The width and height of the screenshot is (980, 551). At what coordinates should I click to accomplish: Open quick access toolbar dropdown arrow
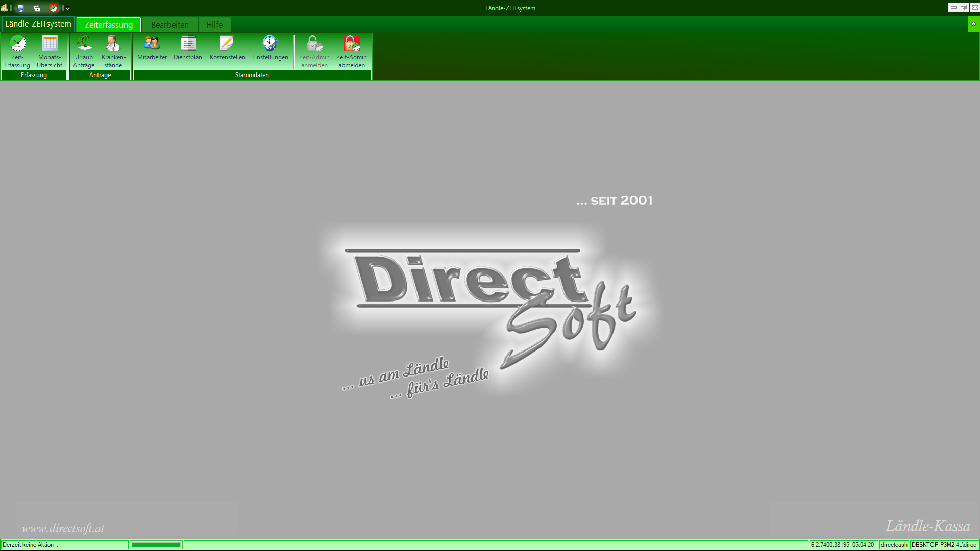[67, 8]
